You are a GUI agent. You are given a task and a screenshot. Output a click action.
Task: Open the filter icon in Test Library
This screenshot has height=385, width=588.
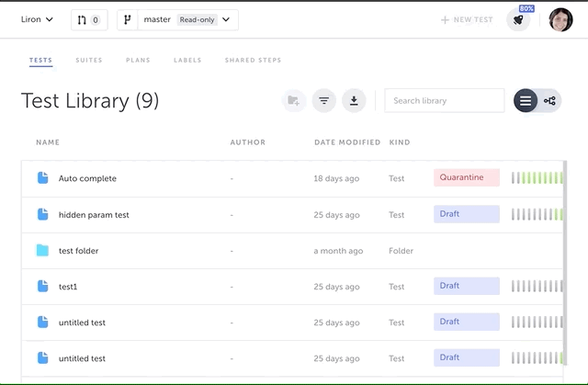(324, 100)
